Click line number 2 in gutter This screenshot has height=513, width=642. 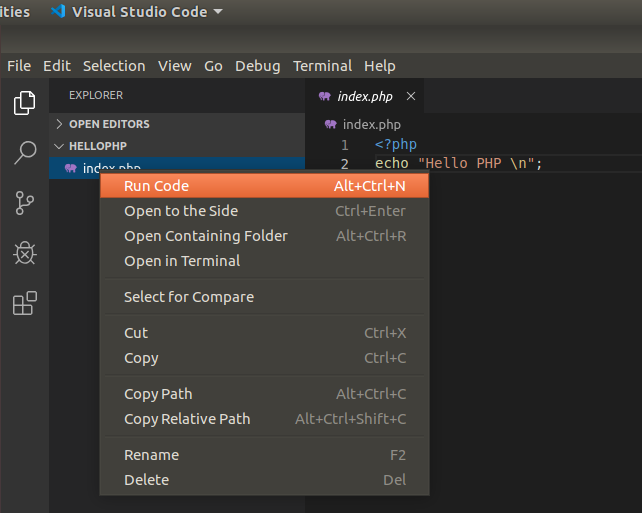[x=344, y=164]
